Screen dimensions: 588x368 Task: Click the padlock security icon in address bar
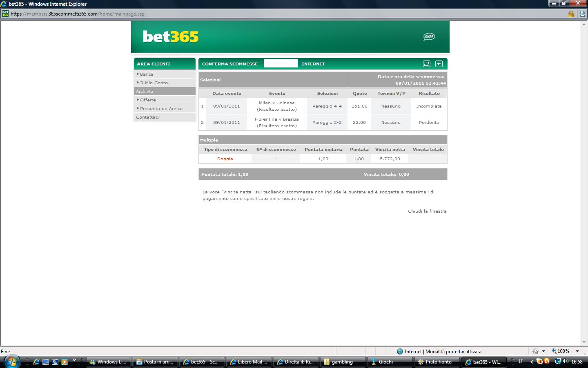tap(571, 14)
